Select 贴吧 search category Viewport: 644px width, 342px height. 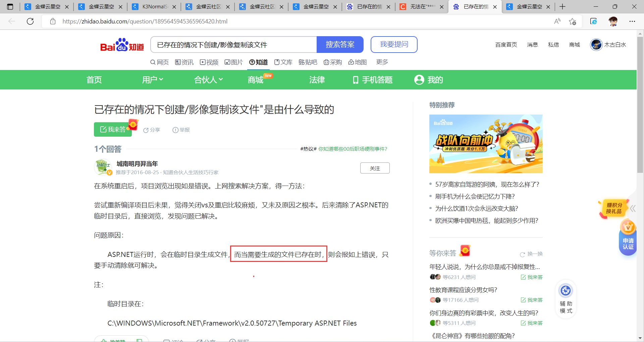pos(308,62)
